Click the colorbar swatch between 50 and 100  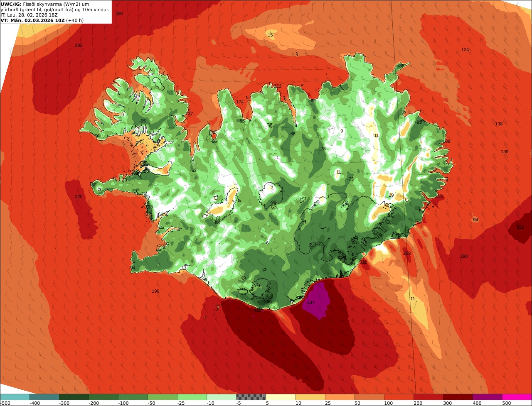tap(369, 397)
